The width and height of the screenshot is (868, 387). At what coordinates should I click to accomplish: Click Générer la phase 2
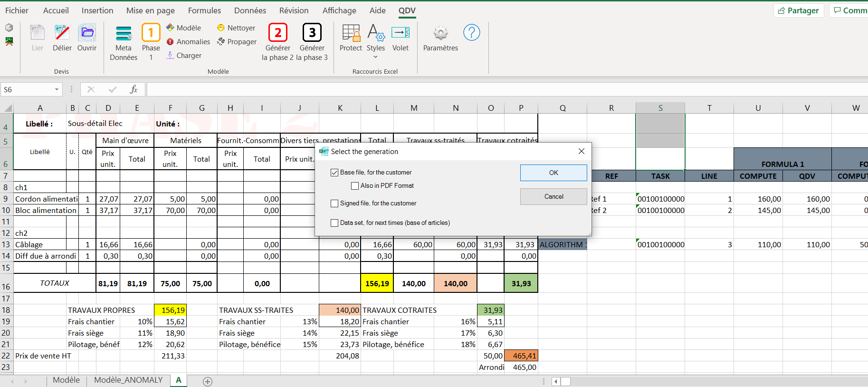(x=278, y=42)
